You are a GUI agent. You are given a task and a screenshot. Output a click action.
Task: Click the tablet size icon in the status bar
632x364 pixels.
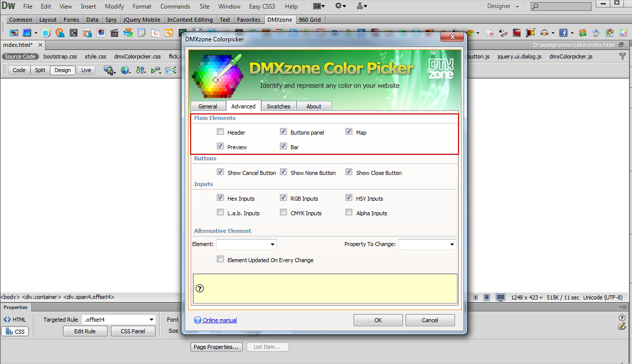[x=487, y=297]
